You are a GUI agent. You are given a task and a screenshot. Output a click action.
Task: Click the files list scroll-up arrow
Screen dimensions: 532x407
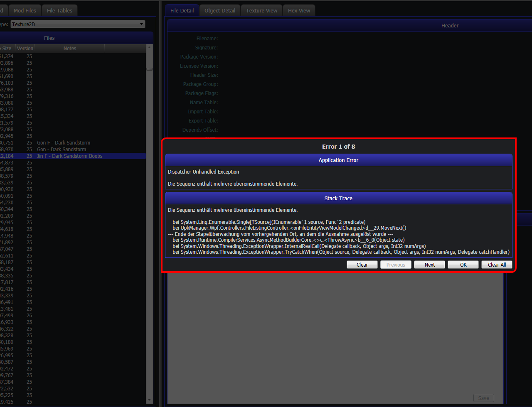coord(150,48)
